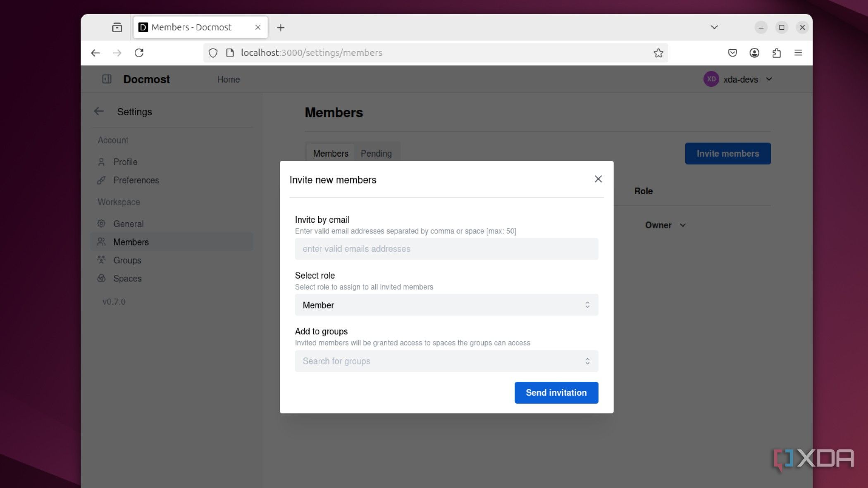The image size is (868, 488).
Task: Switch to the Pending tab
Action: coord(376,153)
